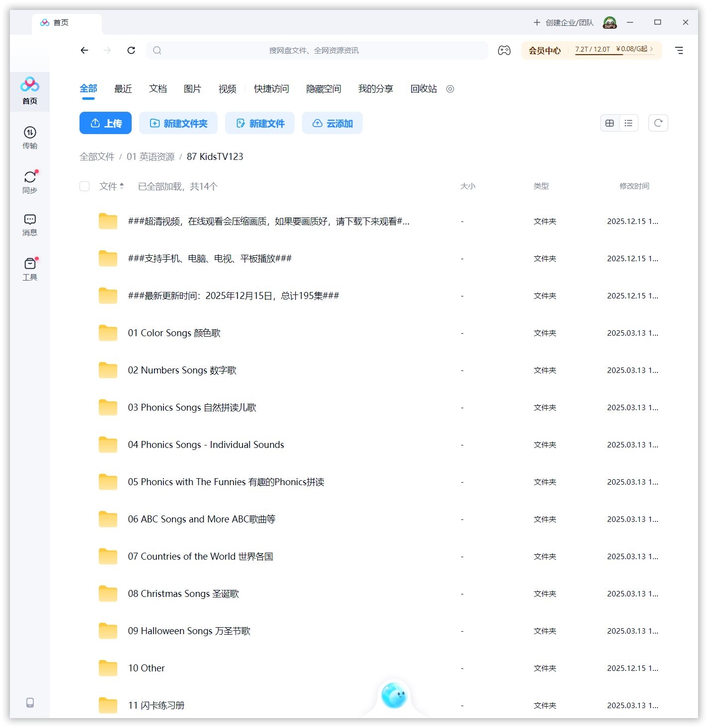Tick the select-all files checkbox

[84, 186]
